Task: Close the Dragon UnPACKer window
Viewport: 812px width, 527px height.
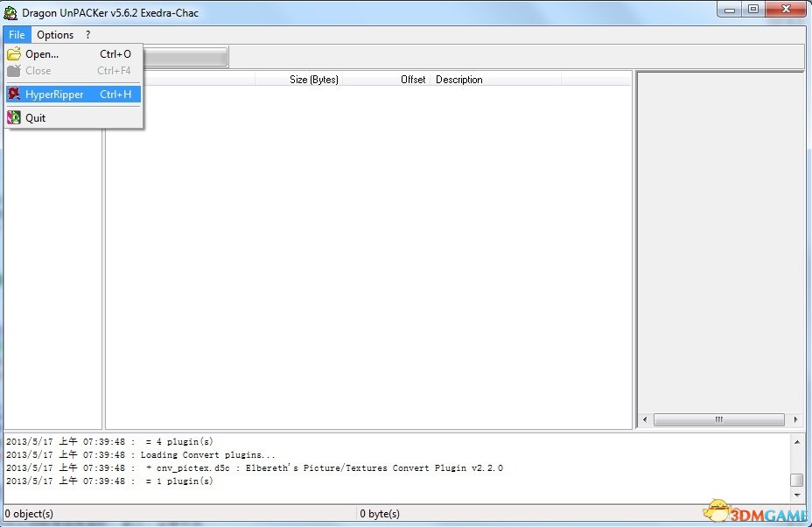Action: 786,10
